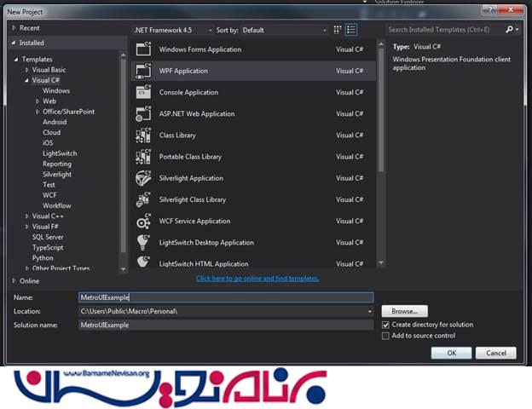
Task: Click the template list scrollbar thumb
Action: (x=381, y=110)
